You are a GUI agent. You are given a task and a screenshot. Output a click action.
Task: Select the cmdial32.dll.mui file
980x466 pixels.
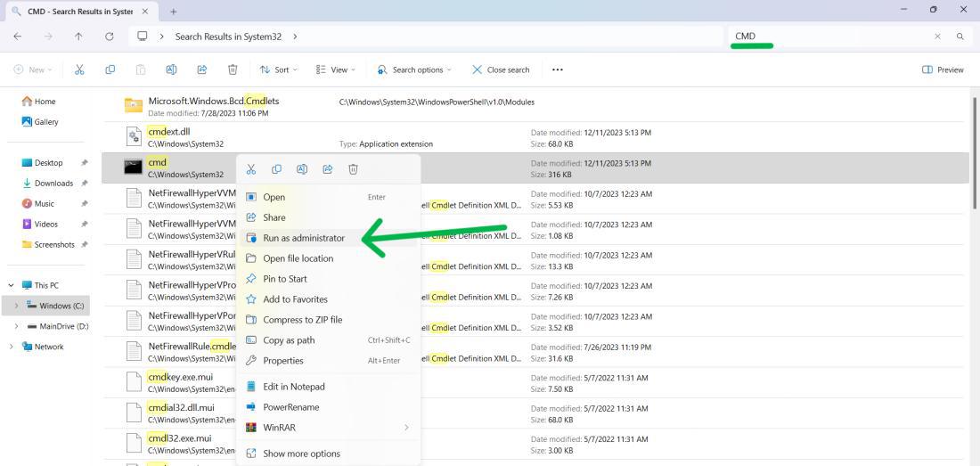(535, 413)
